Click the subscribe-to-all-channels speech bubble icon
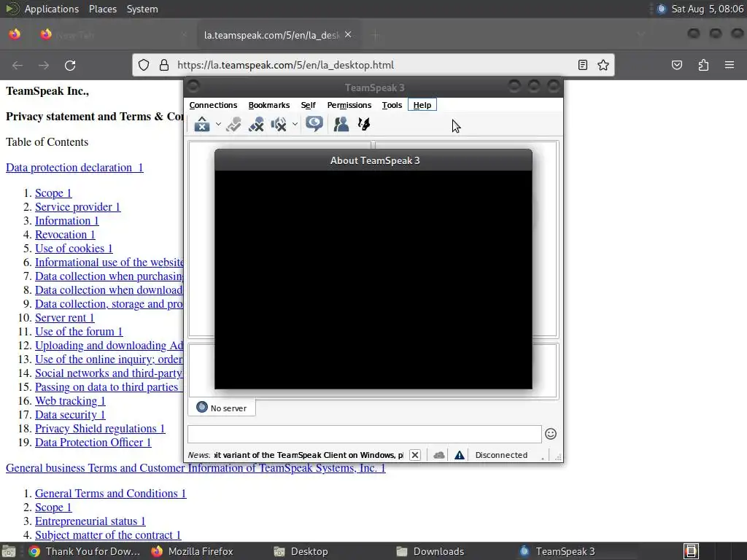 [314, 124]
